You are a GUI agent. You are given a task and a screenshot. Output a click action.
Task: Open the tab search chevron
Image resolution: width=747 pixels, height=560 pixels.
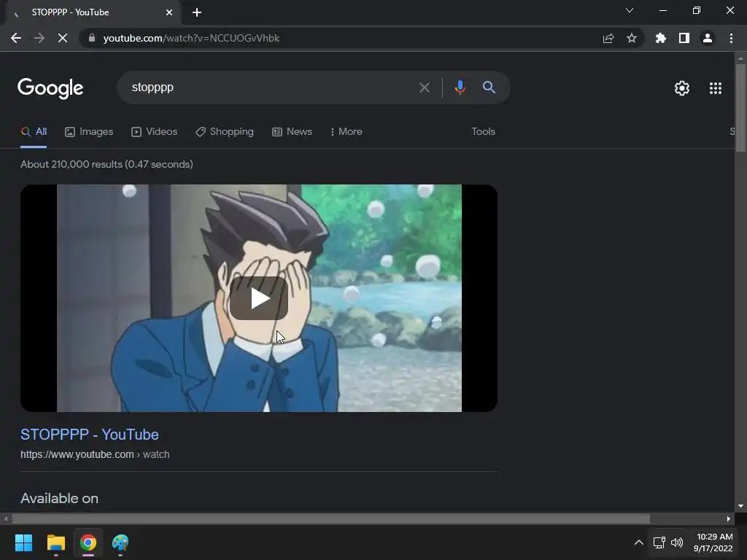coord(630,10)
